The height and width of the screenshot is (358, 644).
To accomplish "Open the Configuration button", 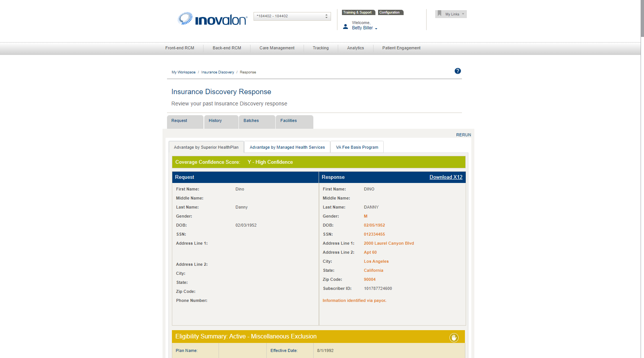I will [x=390, y=12].
